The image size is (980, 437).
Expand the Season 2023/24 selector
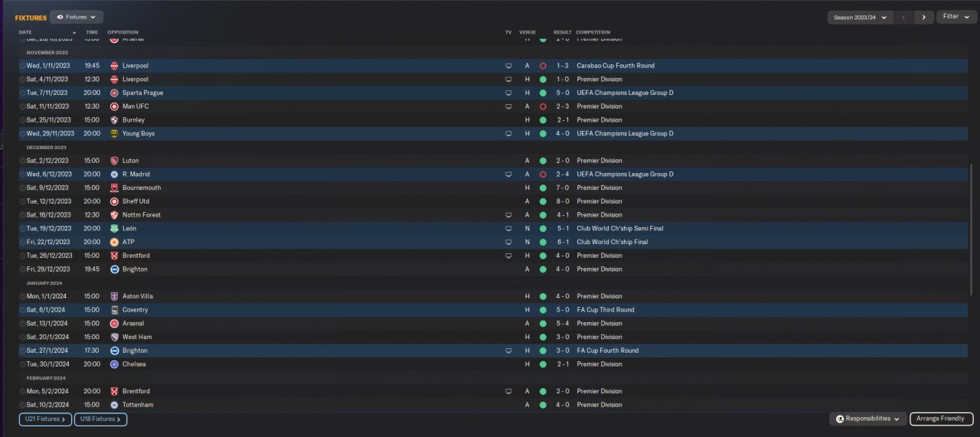(x=861, y=17)
